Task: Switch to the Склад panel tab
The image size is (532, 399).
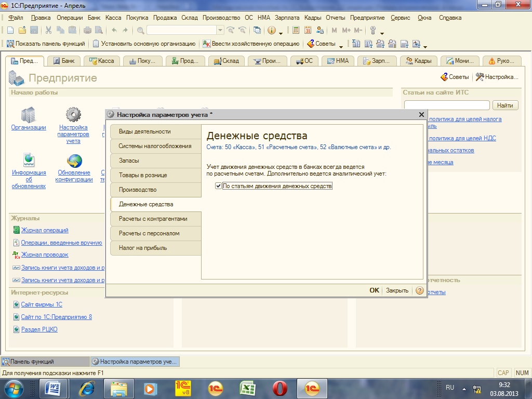Action: [x=227, y=61]
